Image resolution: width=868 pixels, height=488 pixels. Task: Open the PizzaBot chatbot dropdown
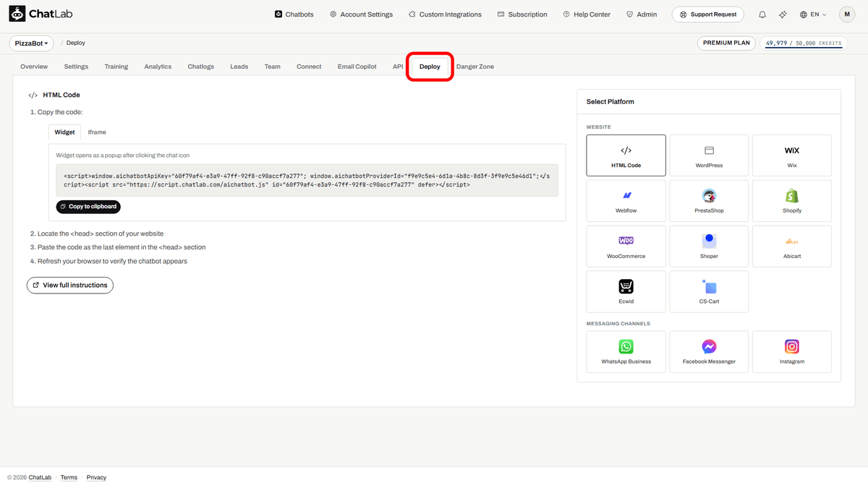pyautogui.click(x=32, y=43)
